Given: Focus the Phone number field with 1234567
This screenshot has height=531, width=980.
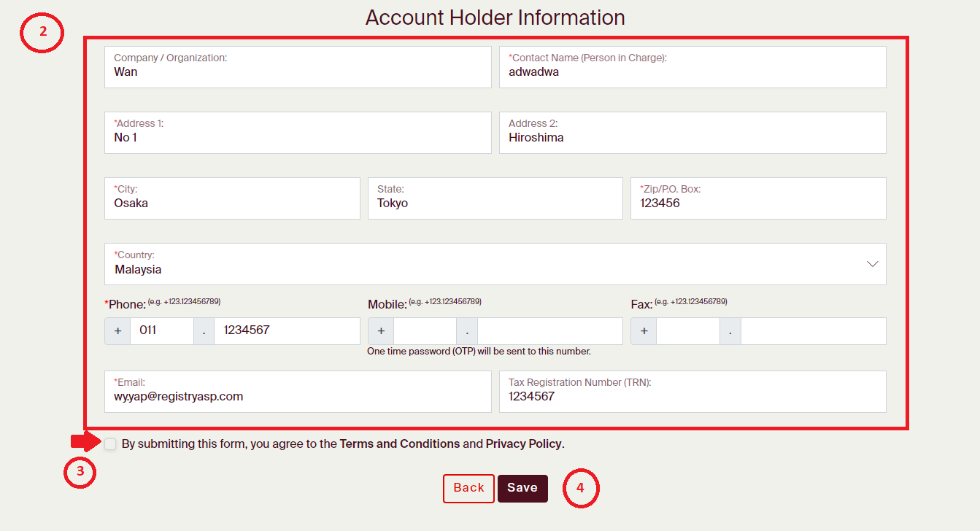Looking at the screenshot, I should pos(286,330).
